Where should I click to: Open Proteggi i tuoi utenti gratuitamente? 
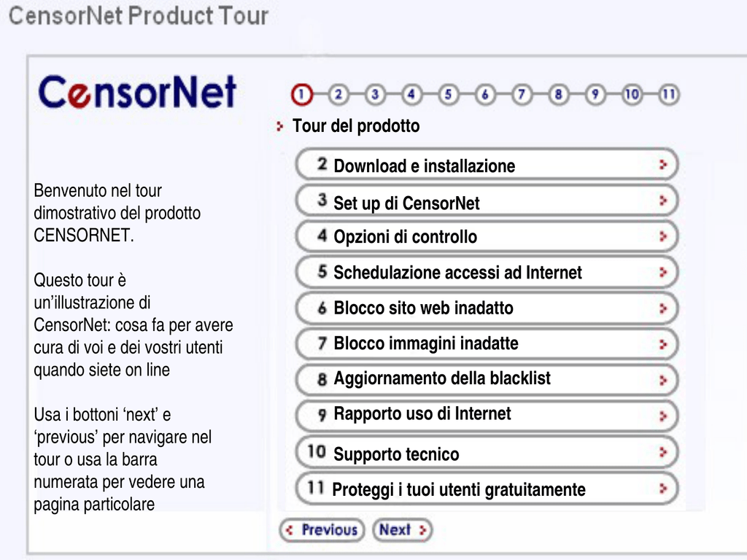coord(487,488)
